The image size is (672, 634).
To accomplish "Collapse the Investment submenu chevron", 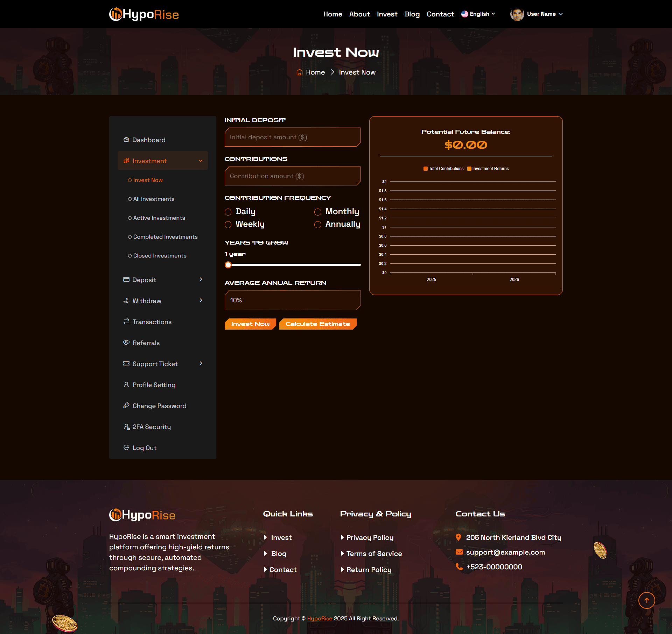I will 201,161.
